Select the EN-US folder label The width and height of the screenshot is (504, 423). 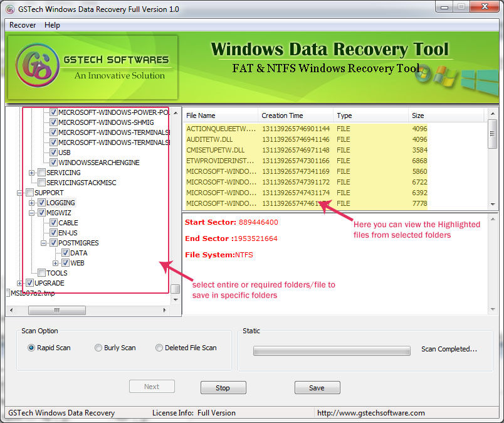pos(68,233)
